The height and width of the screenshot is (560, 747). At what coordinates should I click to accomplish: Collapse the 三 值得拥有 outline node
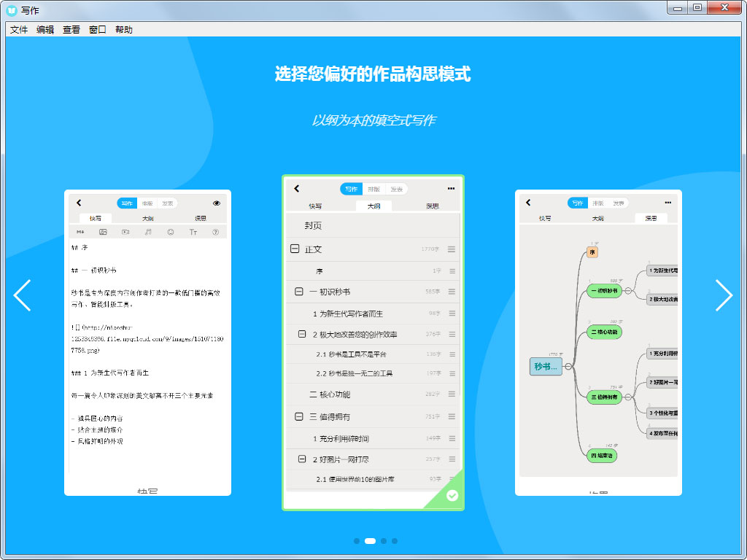click(x=298, y=416)
